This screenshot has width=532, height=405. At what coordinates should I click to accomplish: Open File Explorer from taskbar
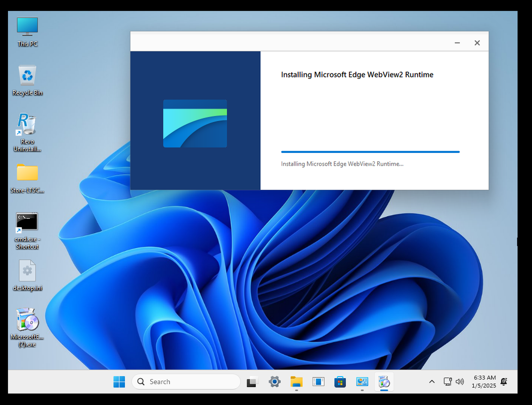click(x=296, y=382)
